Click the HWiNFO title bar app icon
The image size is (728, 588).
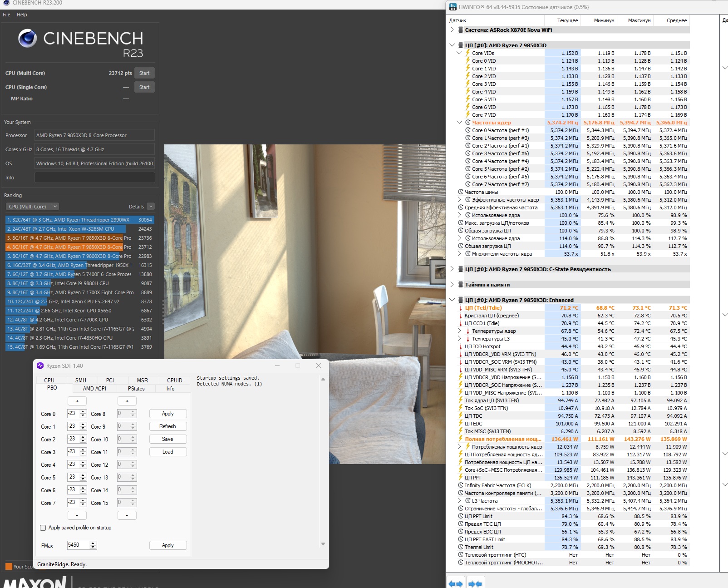click(453, 7)
